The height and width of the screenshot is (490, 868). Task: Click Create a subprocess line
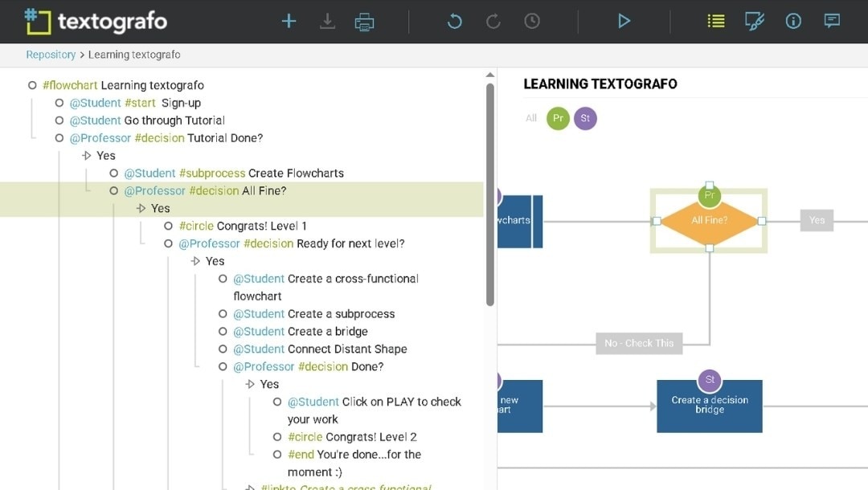(314, 313)
